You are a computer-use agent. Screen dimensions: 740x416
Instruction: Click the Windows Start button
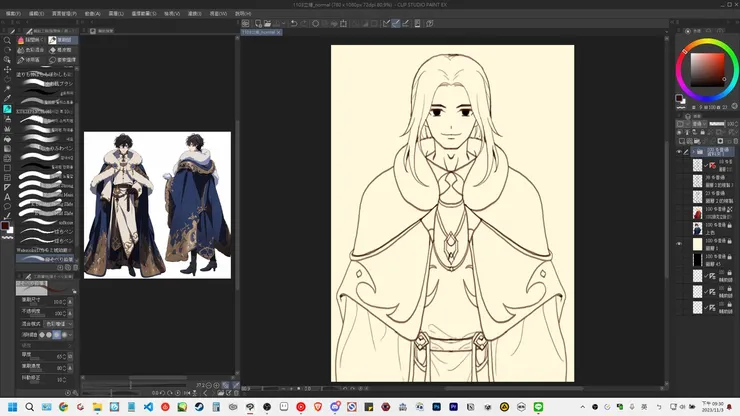tap(11, 407)
